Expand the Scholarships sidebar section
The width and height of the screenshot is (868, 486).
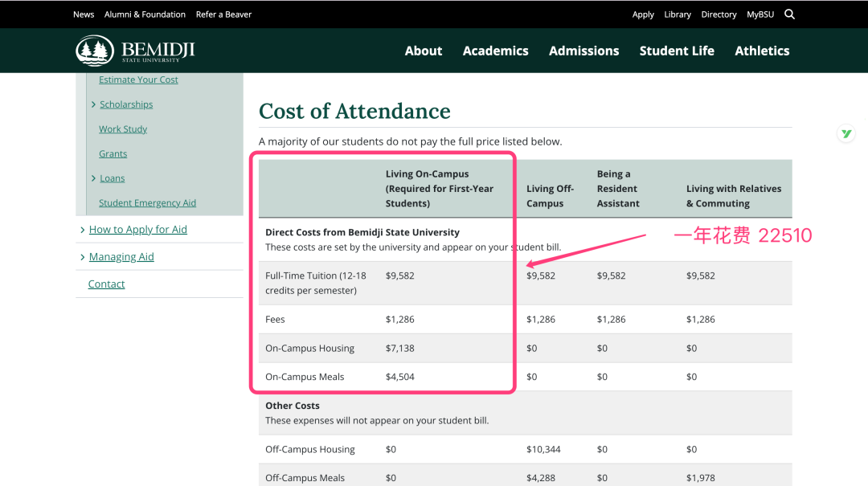click(x=94, y=104)
